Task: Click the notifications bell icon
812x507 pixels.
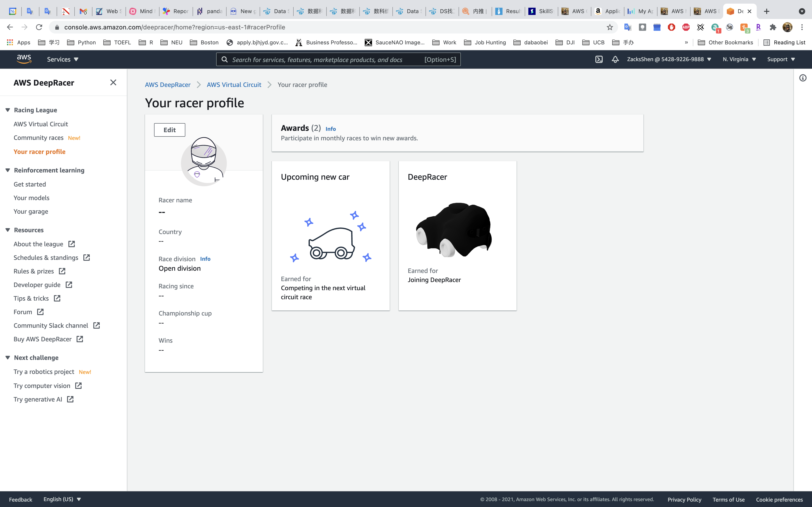Action: [x=615, y=59]
